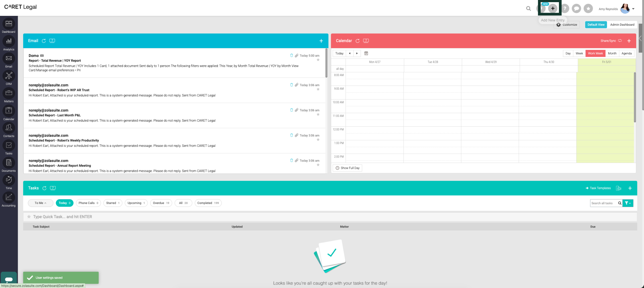
Task: Refresh the Calendar panel
Action: tap(357, 41)
